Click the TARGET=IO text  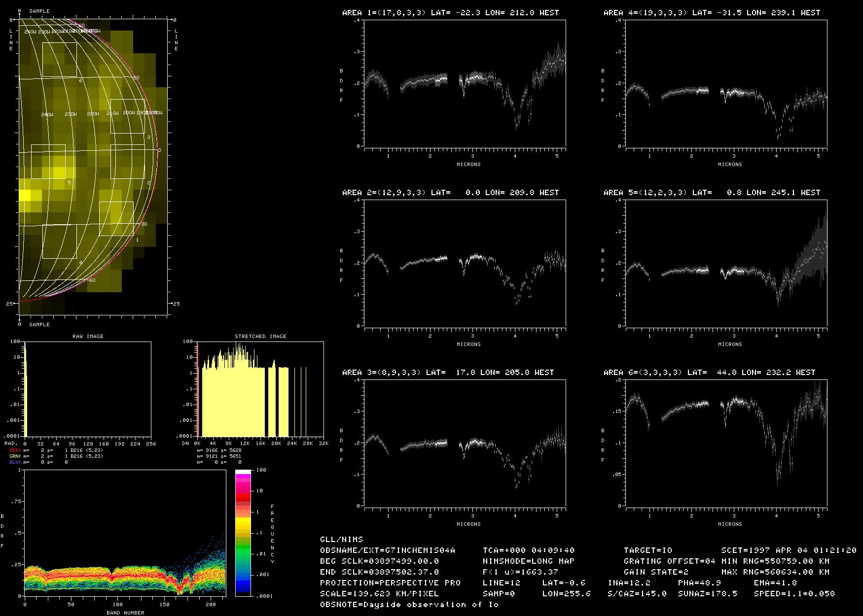(647, 550)
